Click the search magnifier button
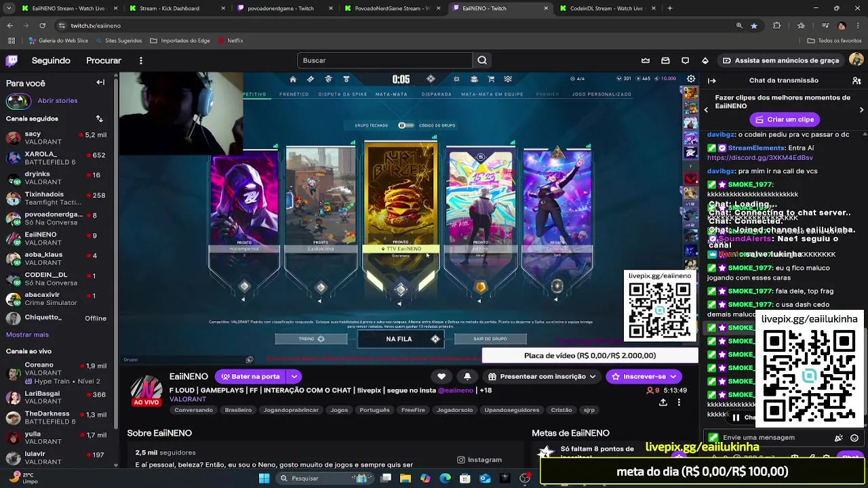The image size is (868, 488). [x=482, y=60]
